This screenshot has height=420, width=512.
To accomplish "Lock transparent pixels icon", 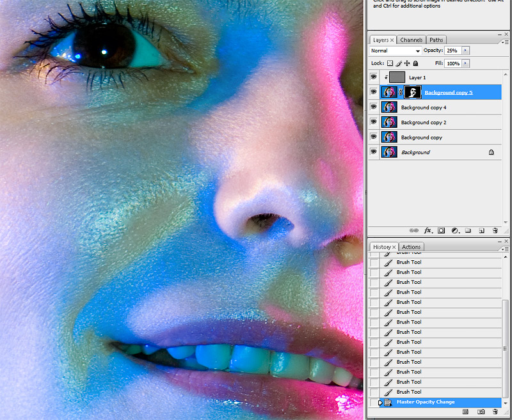I will pyautogui.click(x=390, y=63).
